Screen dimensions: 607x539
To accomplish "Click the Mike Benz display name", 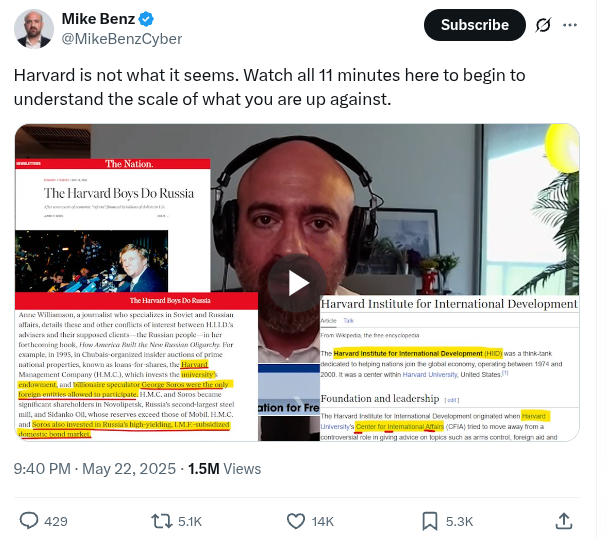I will (x=98, y=19).
